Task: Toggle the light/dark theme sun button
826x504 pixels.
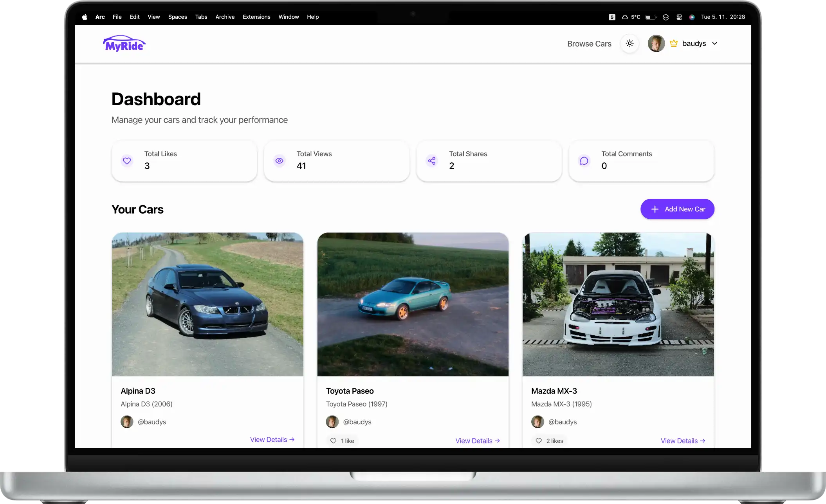Action: point(629,43)
